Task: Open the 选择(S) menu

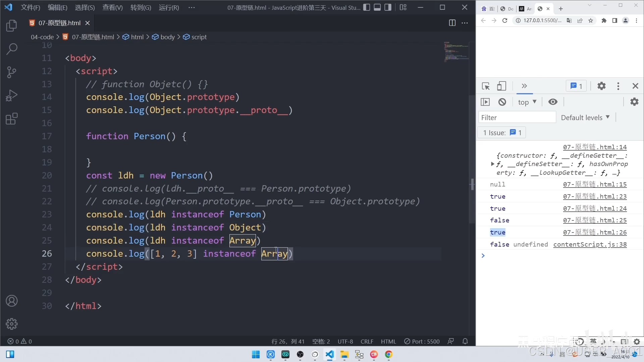Action: click(85, 7)
